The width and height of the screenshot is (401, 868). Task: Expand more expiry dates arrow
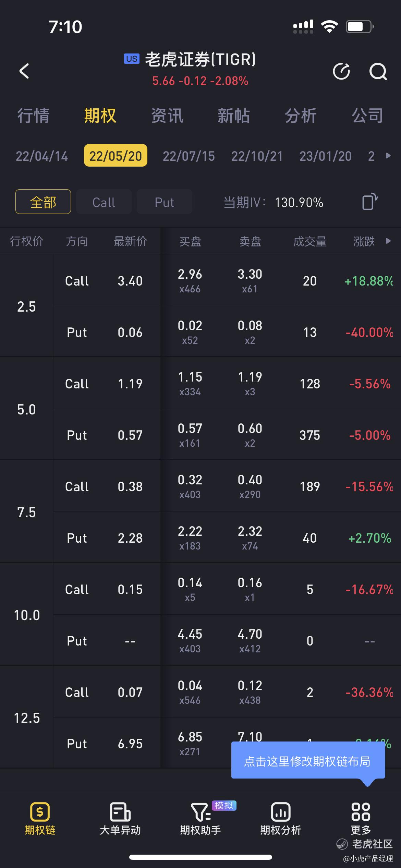coord(388,156)
